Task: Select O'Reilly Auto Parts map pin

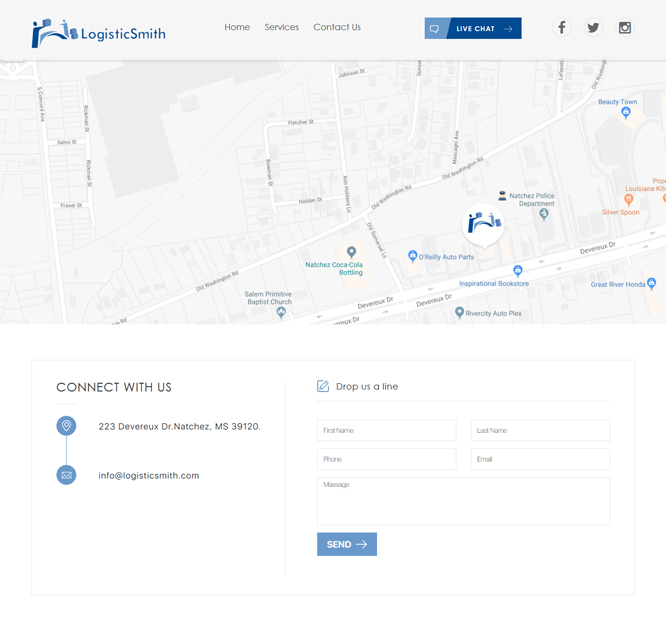Action: tap(412, 257)
